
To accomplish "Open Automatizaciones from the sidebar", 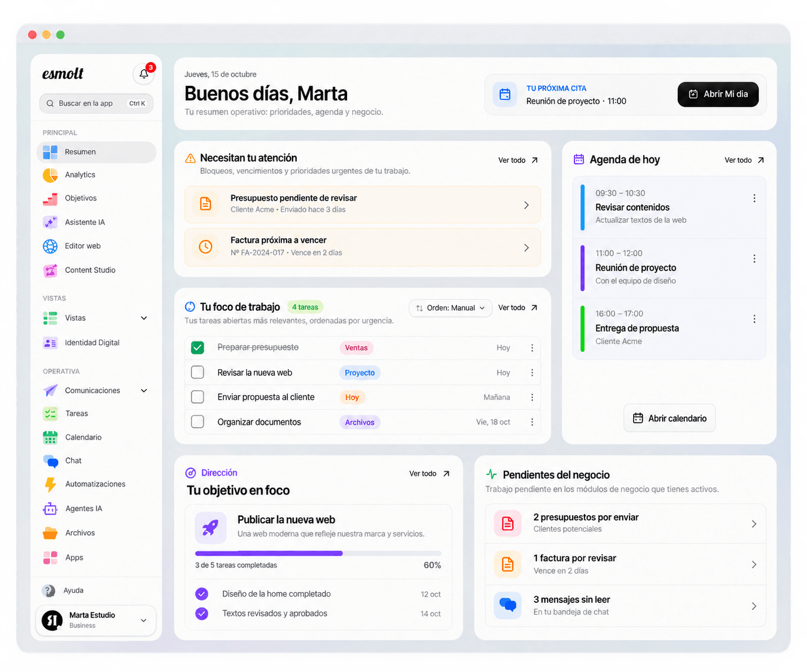I will [x=96, y=484].
